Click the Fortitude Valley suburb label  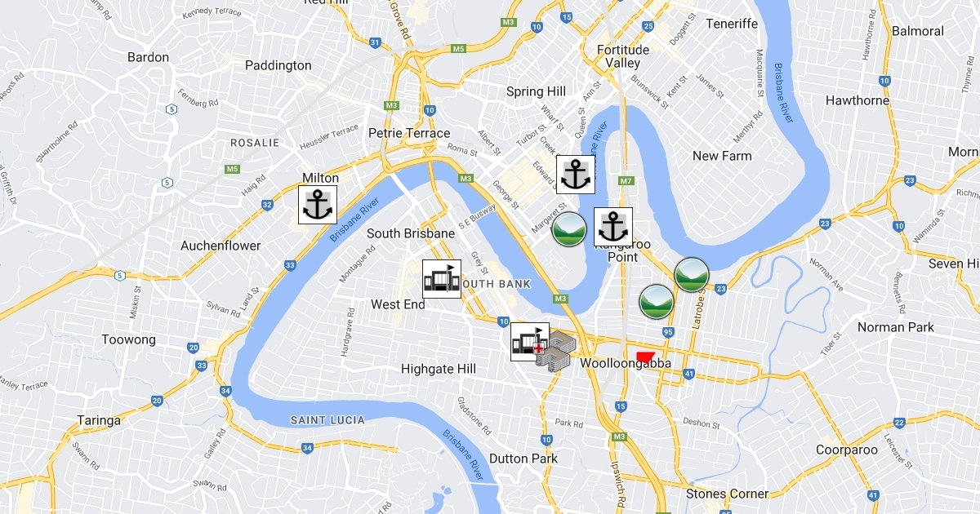[x=623, y=56]
